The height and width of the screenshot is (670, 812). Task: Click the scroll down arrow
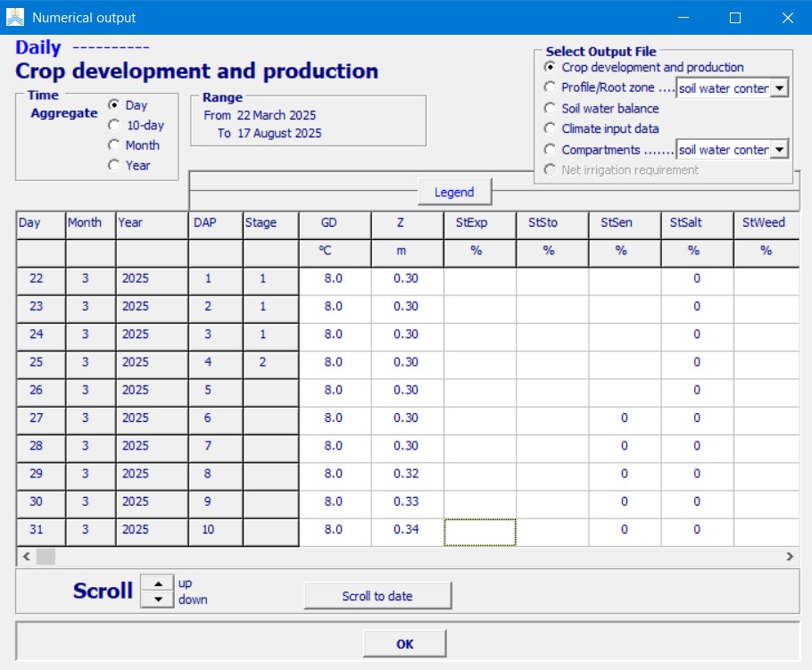158,599
